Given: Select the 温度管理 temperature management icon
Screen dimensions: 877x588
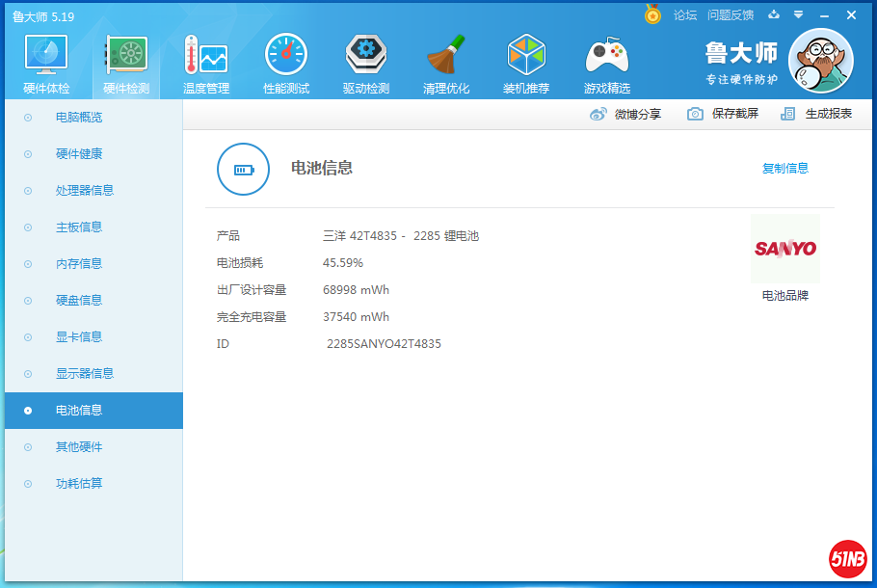Looking at the screenshot, I should (x=205, y=61).
